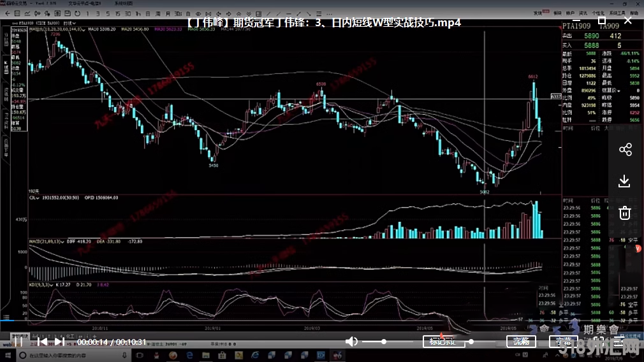Open the 流畅 video quality selector

pos(521,342)
